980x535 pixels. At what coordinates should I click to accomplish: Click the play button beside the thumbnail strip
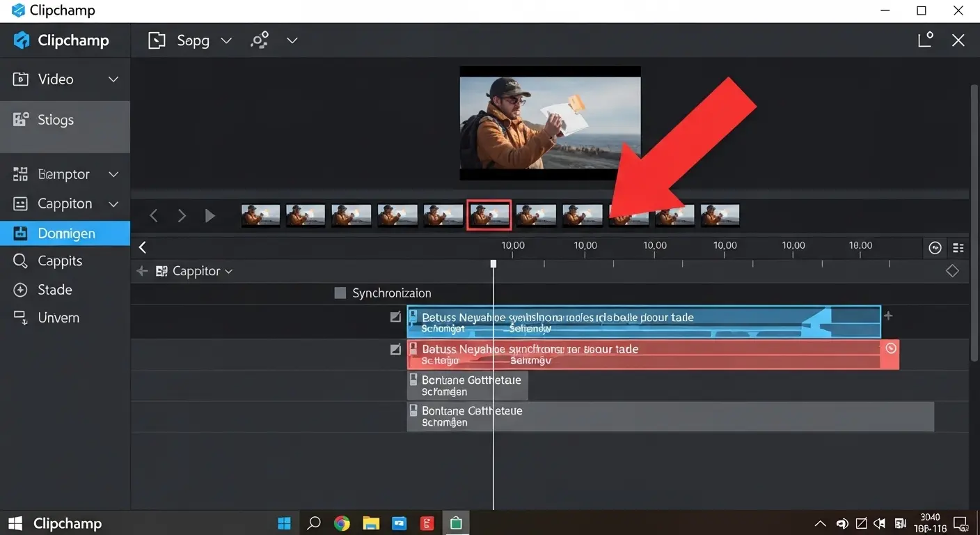tap(210, 216)
